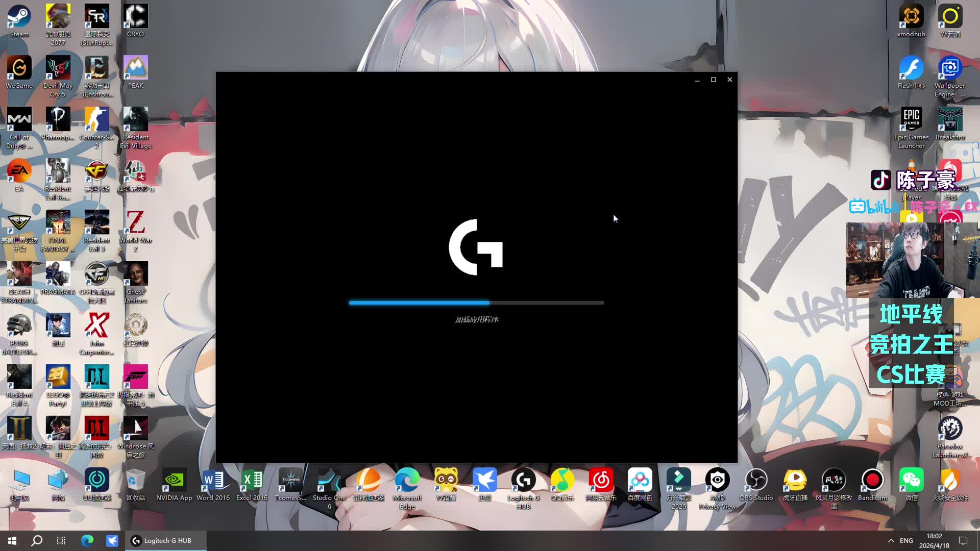Select Logitech G HUB taskbar tab

[x=166, y=540]
